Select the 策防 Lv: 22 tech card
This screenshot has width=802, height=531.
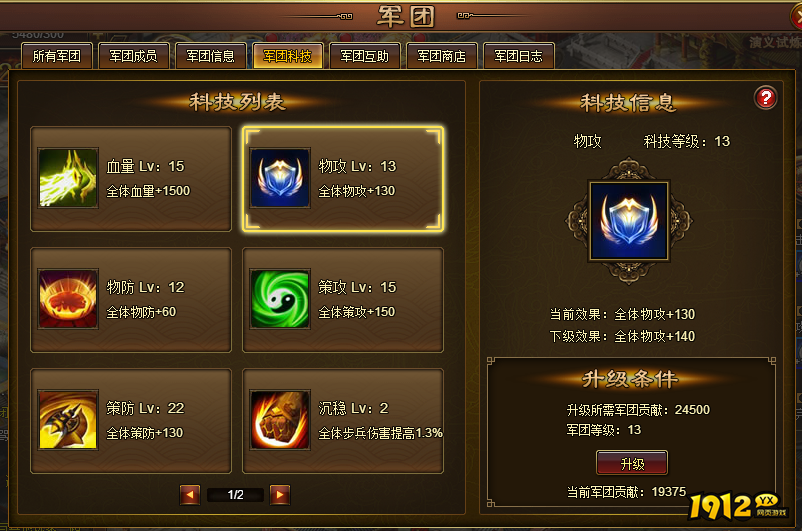coord(131,421)
